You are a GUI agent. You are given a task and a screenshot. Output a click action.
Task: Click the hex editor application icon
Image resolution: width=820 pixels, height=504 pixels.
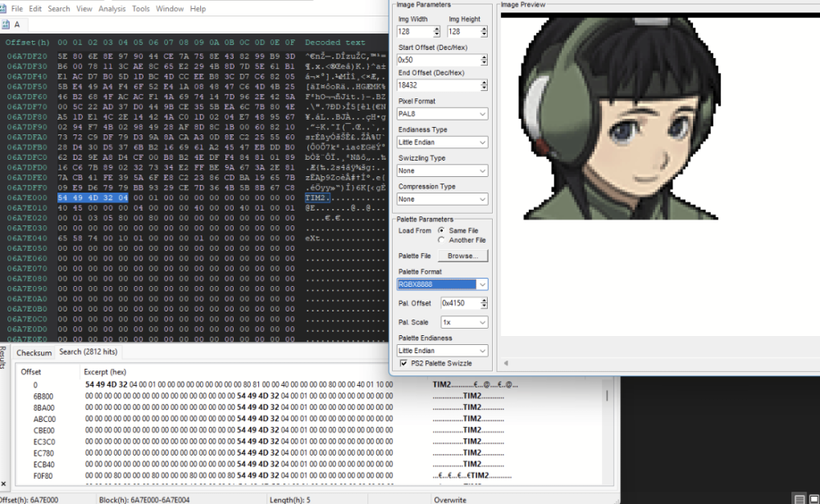[x=2, y=8]
